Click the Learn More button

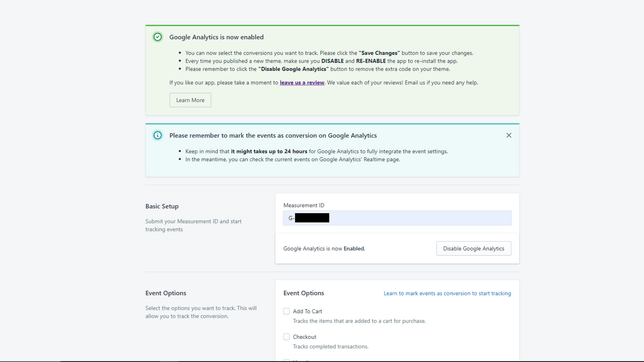[190, 100]
